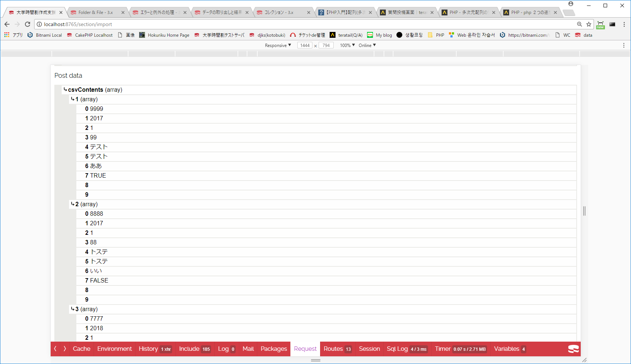Image resolution: width=631 pixels, height=364 pixels.
Task: Click the zoom magnifier in the address bar
Action: [x=579, y=24]
